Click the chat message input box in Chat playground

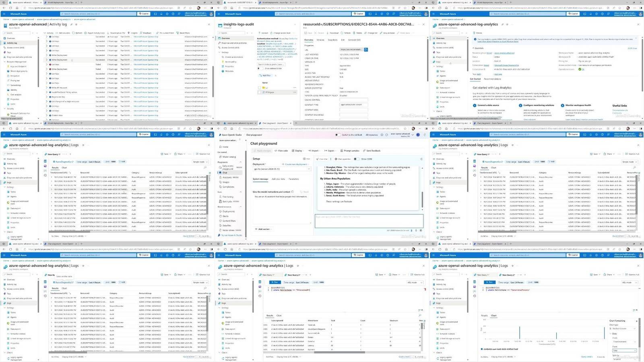click(369, 221)
